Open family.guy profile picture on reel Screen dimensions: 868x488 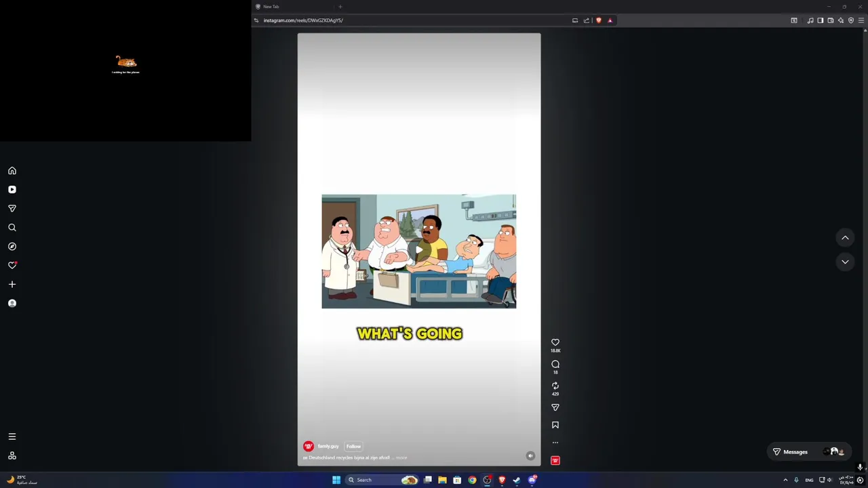coord(309,446)
